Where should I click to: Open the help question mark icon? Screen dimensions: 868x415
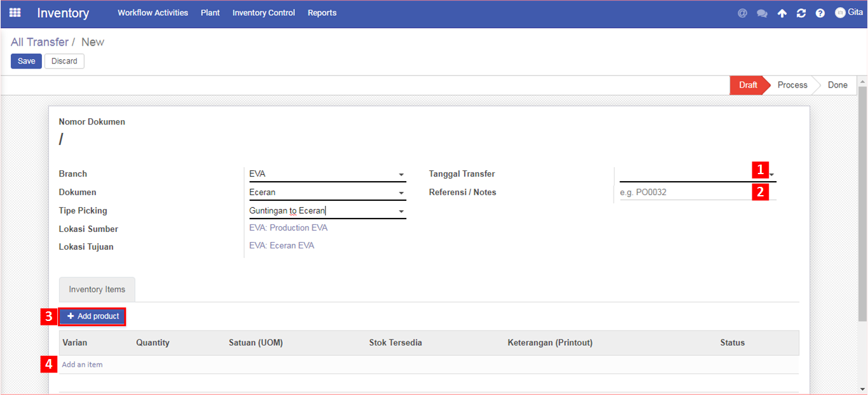coord(820,13)
